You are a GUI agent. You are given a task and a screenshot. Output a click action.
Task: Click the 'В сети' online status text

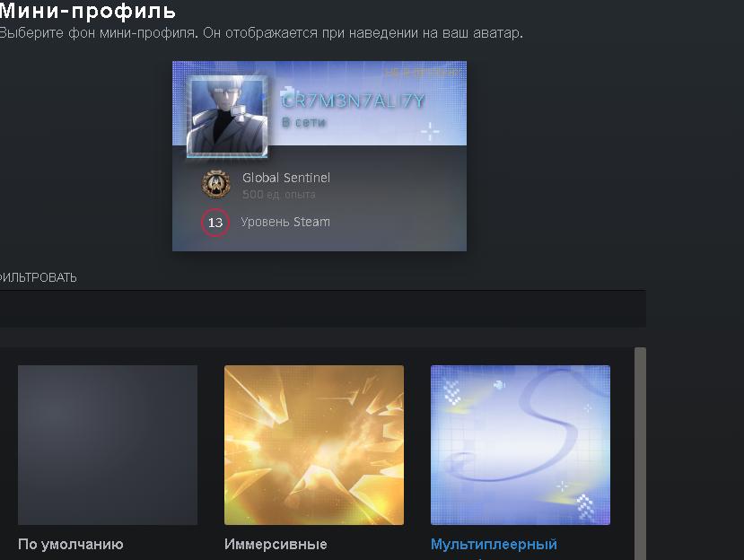303,122
